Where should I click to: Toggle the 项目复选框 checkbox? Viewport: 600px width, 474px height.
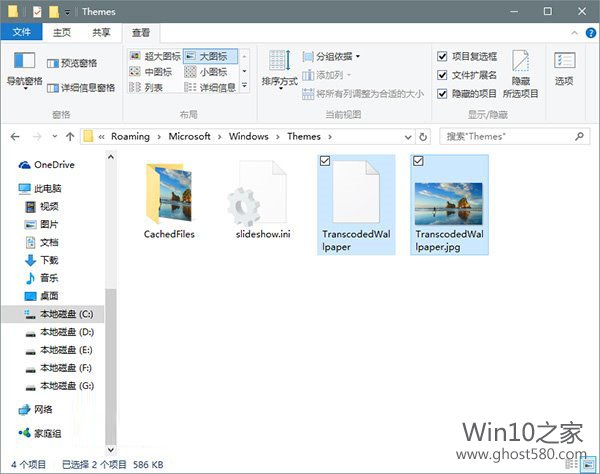click(443, 57)
